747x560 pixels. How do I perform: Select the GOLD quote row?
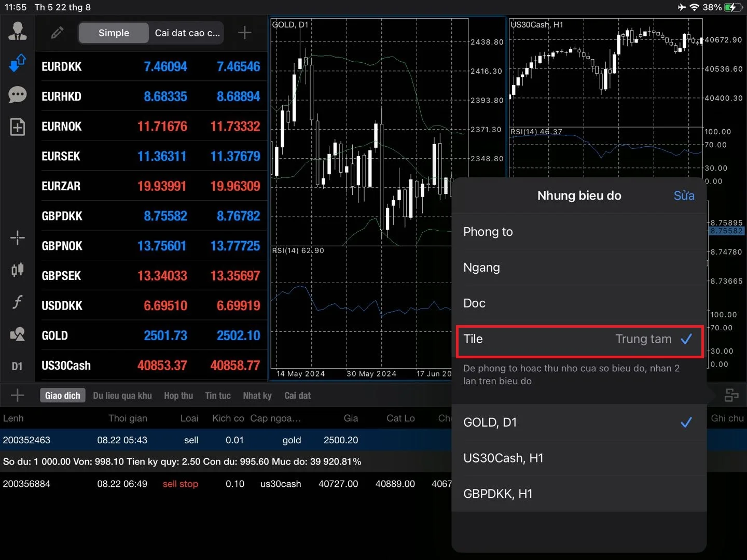[151, 335]
